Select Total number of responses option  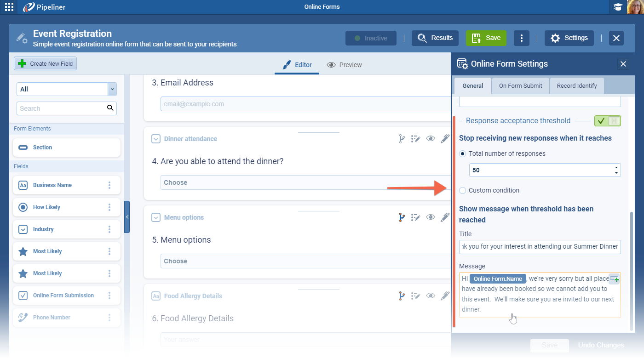click(x=463, y=153)
